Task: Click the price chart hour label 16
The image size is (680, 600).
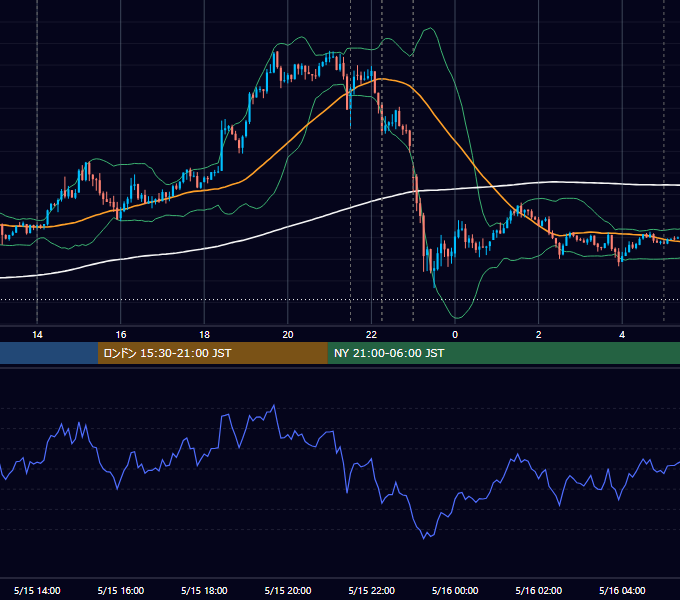Action: pyautogui.click(x=121, y=335)
